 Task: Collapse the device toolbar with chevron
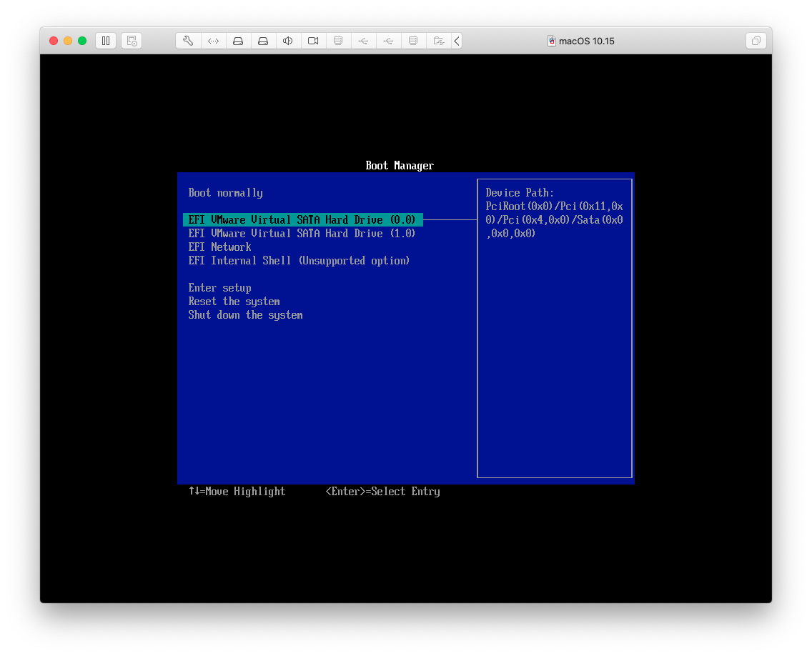pyautogui.click(x=457, y=41)
